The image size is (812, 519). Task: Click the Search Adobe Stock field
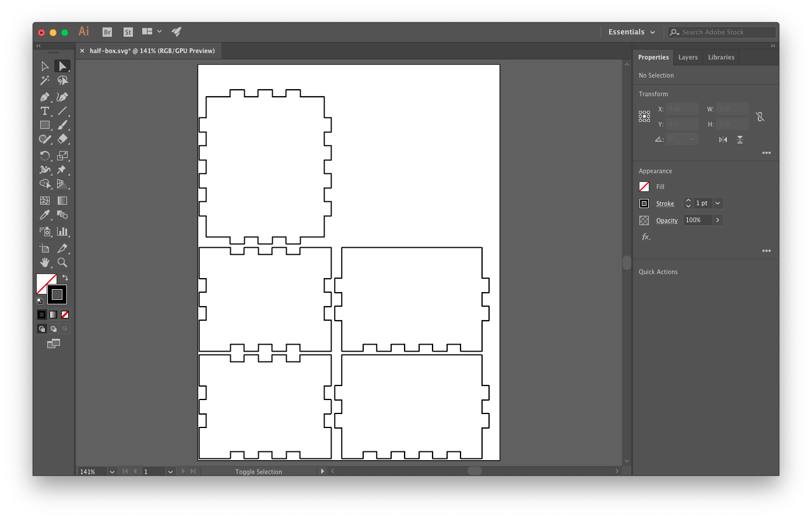(x=723, y=32)
